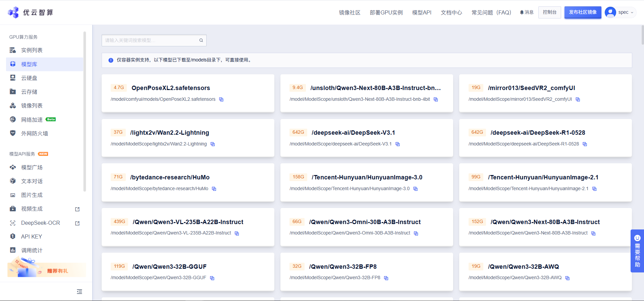Copy the OpenPoseXL2.safetensors model path
This screenshot has width=644, height=301.
(221, 99)
